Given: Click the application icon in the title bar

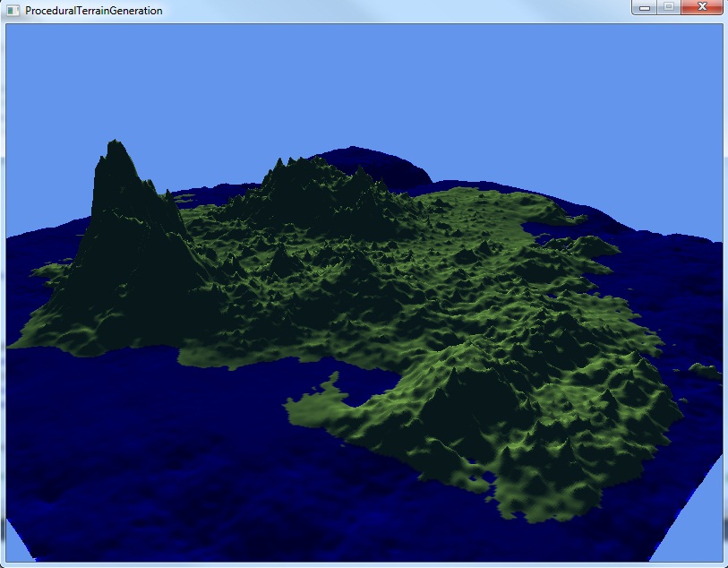Looking at the screenshot, I should pyautogui.click(x=13, y=11).
